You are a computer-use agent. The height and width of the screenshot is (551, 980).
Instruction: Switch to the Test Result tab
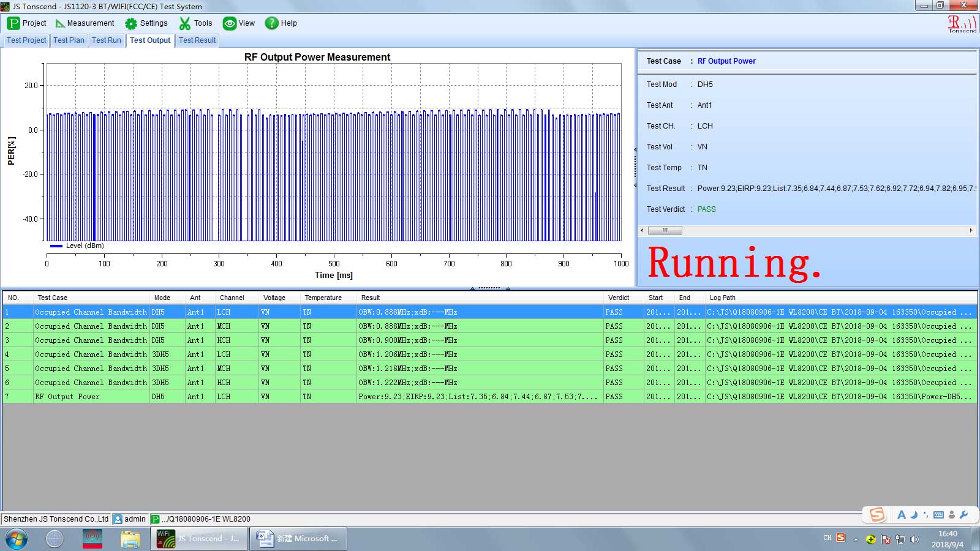[197, 40]
